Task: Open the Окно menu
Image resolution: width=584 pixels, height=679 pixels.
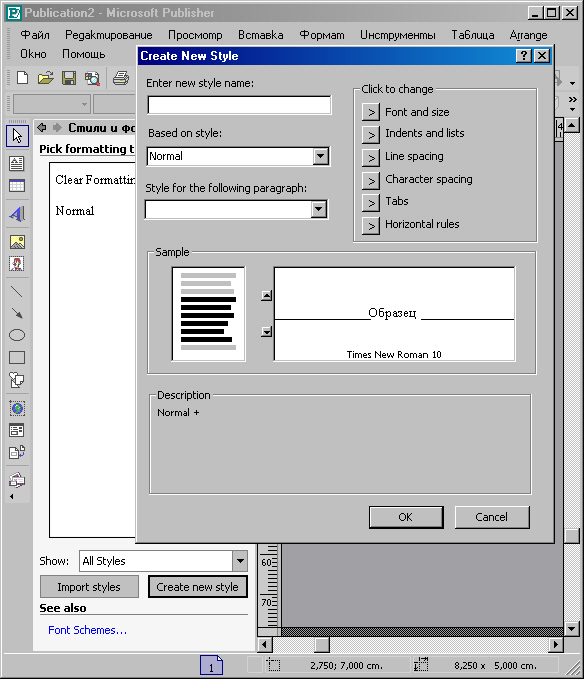Action: click(33, 54)
